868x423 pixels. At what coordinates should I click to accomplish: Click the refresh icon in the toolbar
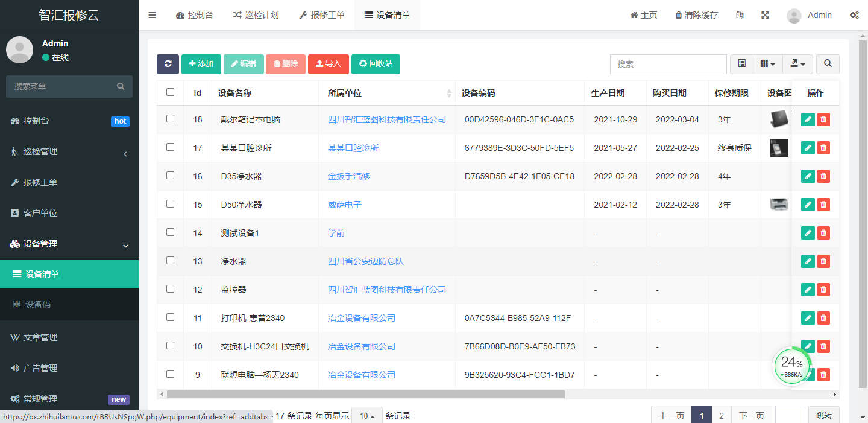(x=168, y=64)
